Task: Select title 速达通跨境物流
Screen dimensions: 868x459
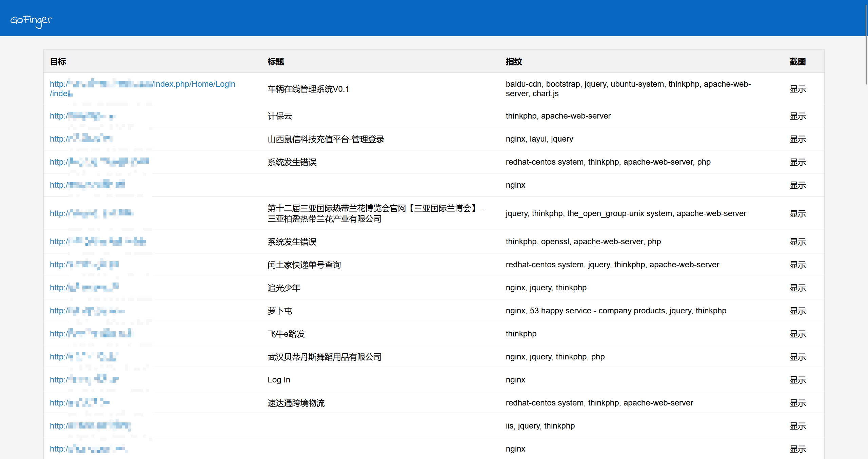Action: point(296,403)
